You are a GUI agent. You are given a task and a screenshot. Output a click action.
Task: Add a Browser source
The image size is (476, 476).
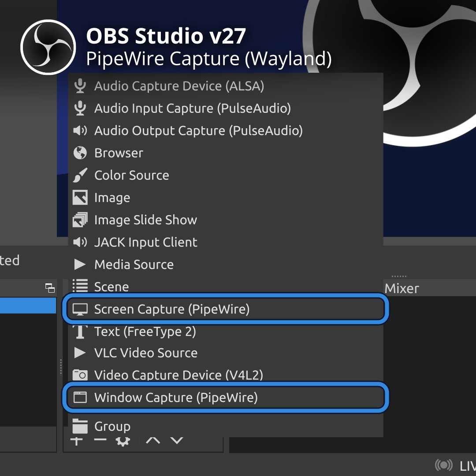tap(226, 153)
